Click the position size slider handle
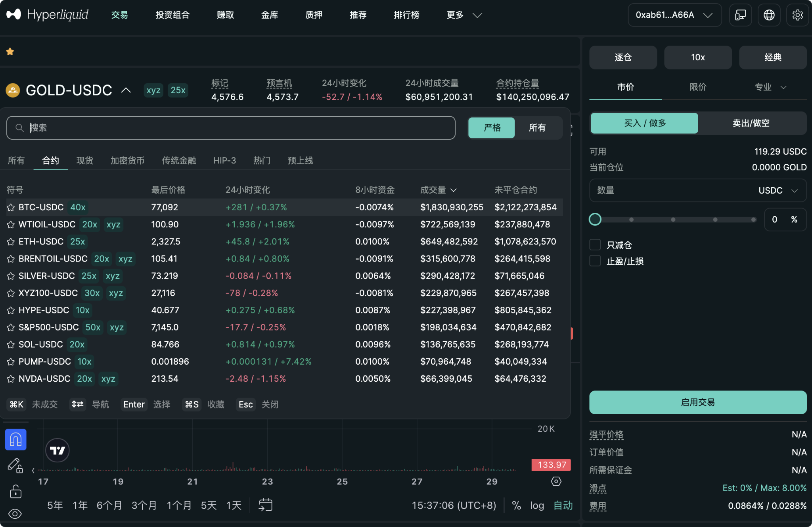 (595, 219)
